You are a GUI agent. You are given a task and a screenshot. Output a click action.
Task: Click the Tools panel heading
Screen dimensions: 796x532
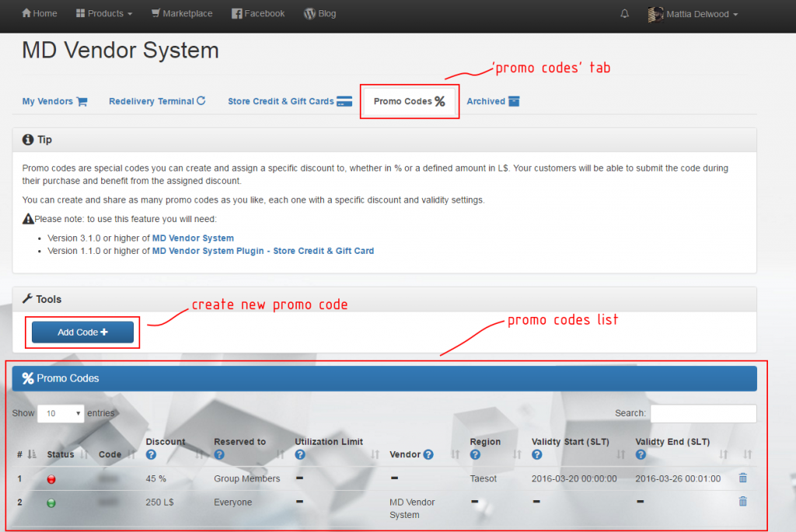click(x=384, y=299)
